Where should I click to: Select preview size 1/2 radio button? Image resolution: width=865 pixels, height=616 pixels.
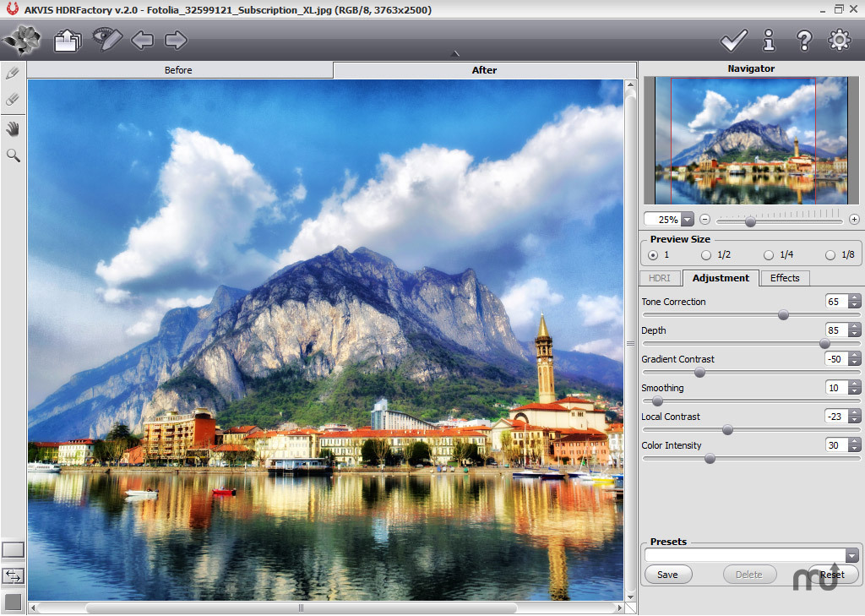click(706, 255)
